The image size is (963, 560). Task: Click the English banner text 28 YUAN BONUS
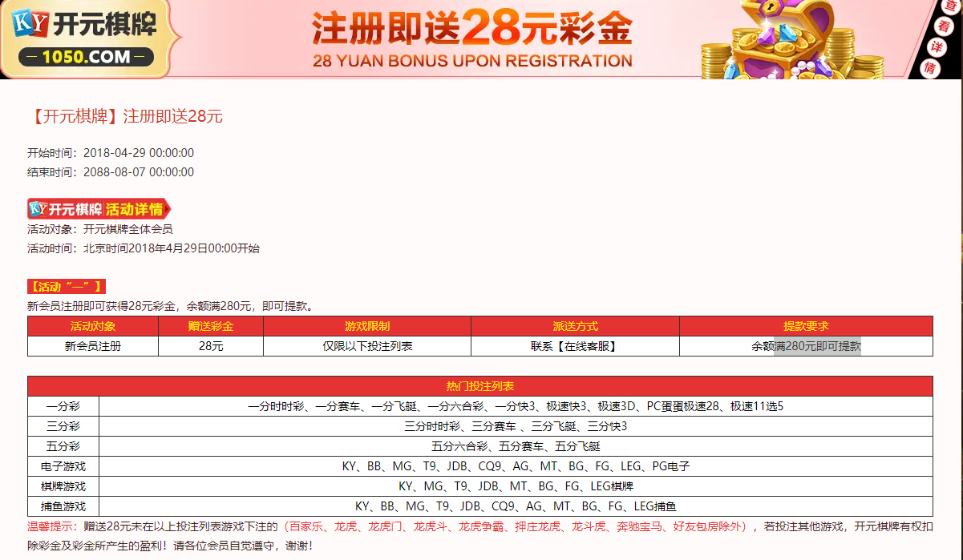471,61
